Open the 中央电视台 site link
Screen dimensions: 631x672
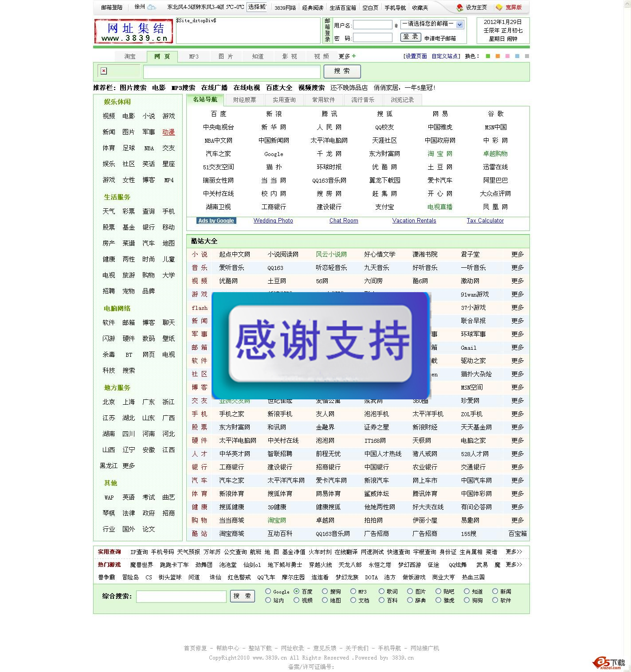point(219,127)
